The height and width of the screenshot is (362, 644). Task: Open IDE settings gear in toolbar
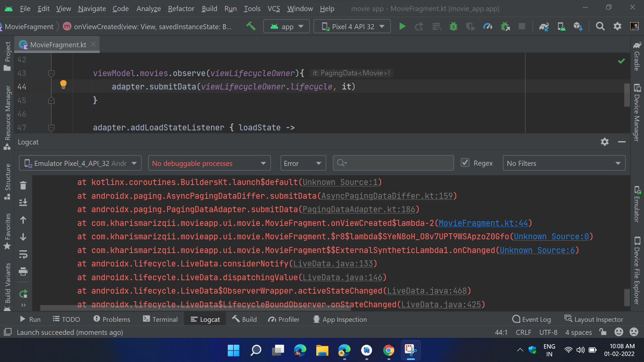617,26
